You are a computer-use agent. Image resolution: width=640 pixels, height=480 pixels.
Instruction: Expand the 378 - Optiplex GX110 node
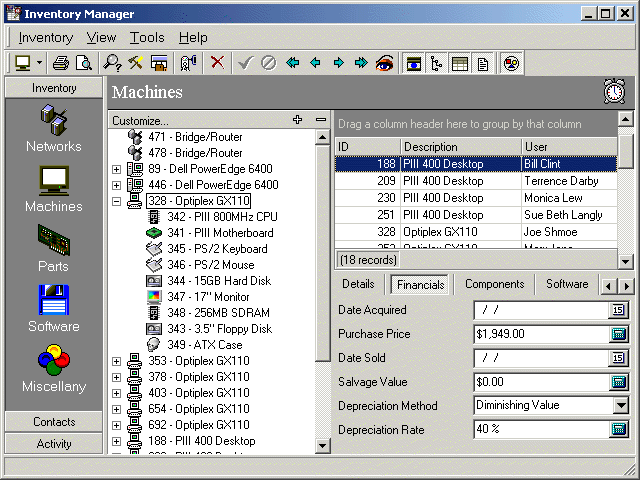click(x=116, y=377)
